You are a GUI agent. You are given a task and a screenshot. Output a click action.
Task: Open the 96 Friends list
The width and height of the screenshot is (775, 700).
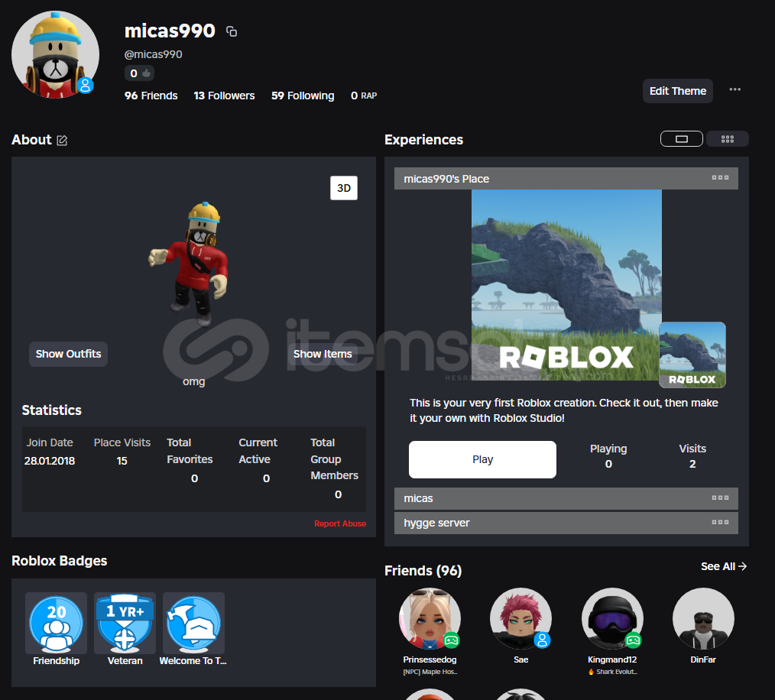point(151,96)
